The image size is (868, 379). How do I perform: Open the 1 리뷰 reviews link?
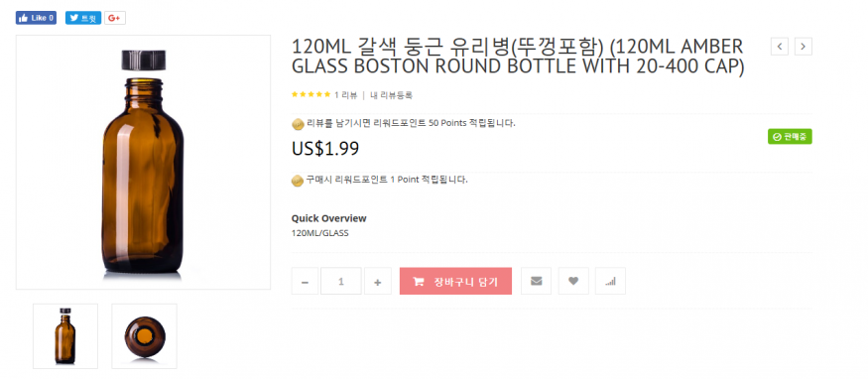pos(345,95)
